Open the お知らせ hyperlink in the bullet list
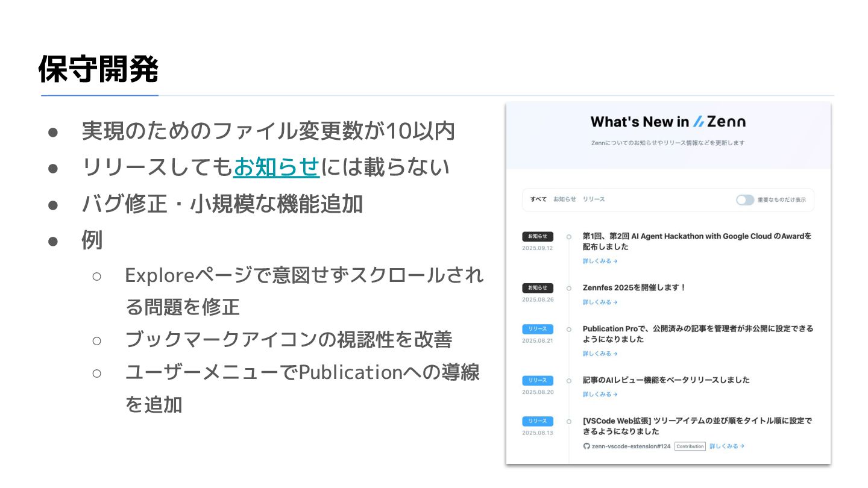Screen dimensions: 868x488 click(276, 167)
